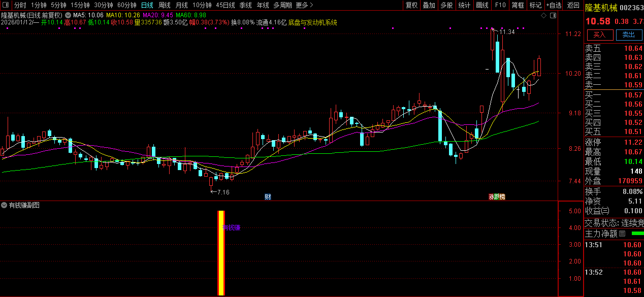644x297 pixels.
Task: Click the 外盘 value 170959
Action: (x=630, y=181)
